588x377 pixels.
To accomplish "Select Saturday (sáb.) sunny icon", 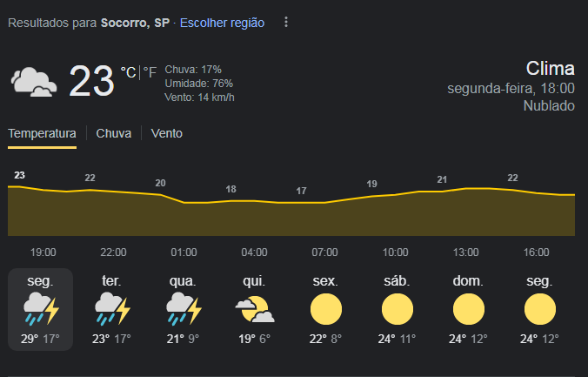I will click(398, 309).
